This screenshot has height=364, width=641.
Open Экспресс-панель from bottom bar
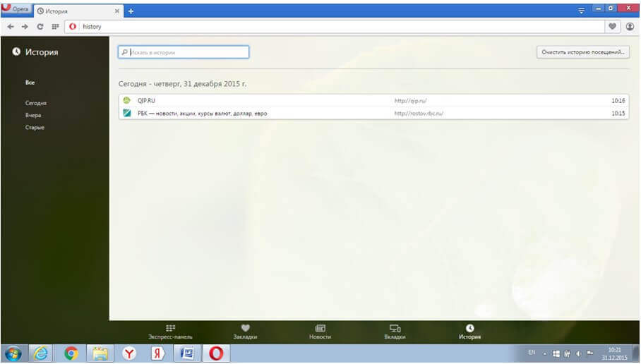click(170, 332)
